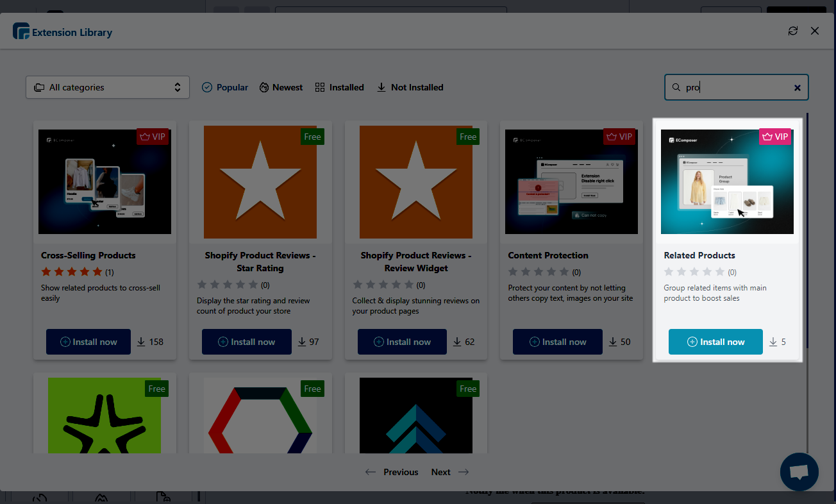Image resolution: width=836 pixels, height=504 pixels.
Task: Open the hexagon logo extension thumbnail
Action: 260,416
